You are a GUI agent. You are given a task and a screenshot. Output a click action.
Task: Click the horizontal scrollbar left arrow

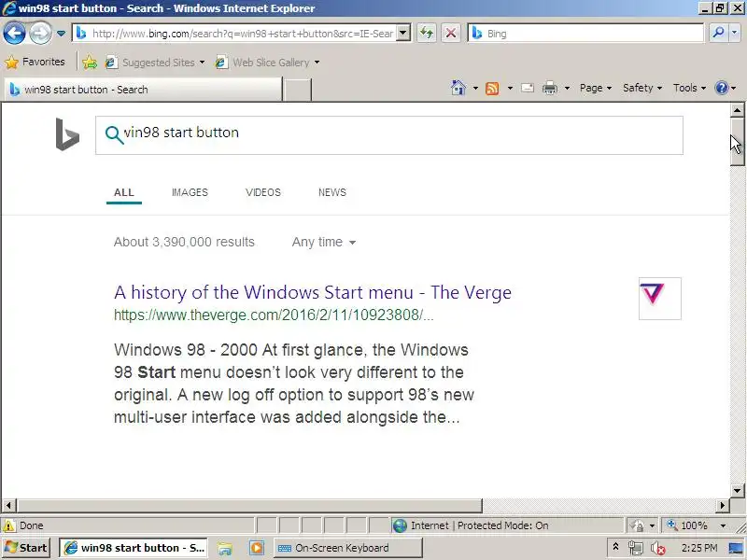coord(8,505)
